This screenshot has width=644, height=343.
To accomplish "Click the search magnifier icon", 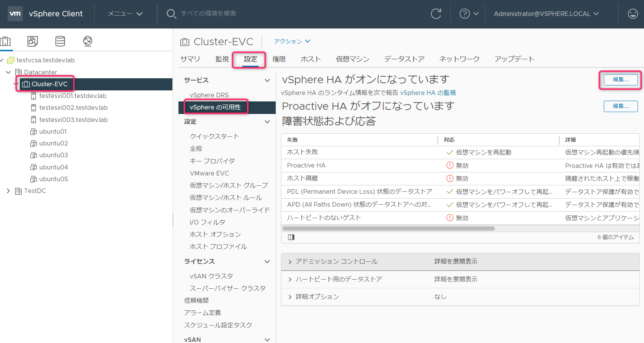I will tap(171, 14).
